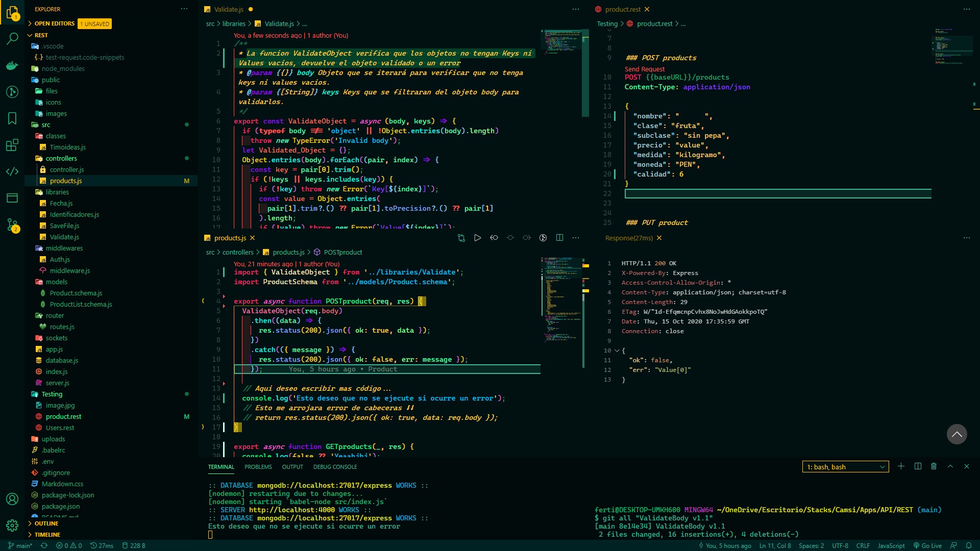This screenshot has height=551, width=980.
Task: Open the Extensions view
Action: (12, 145)
